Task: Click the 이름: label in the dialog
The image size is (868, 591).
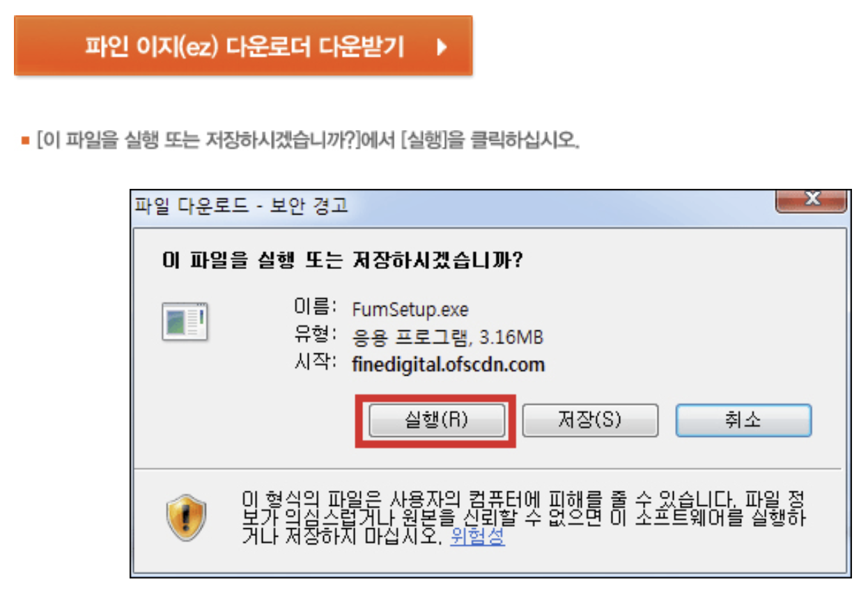Action: pos(316,308)
